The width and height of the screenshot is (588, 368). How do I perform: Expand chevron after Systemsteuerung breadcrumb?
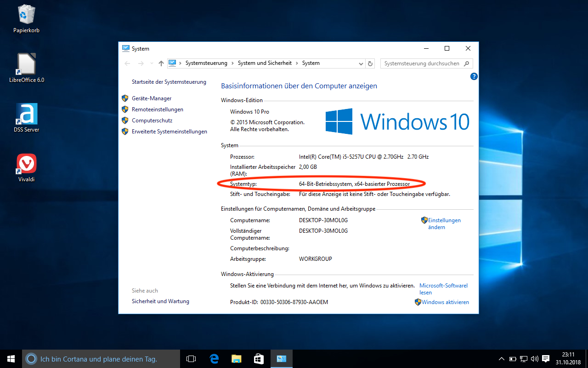click(232, 63)
